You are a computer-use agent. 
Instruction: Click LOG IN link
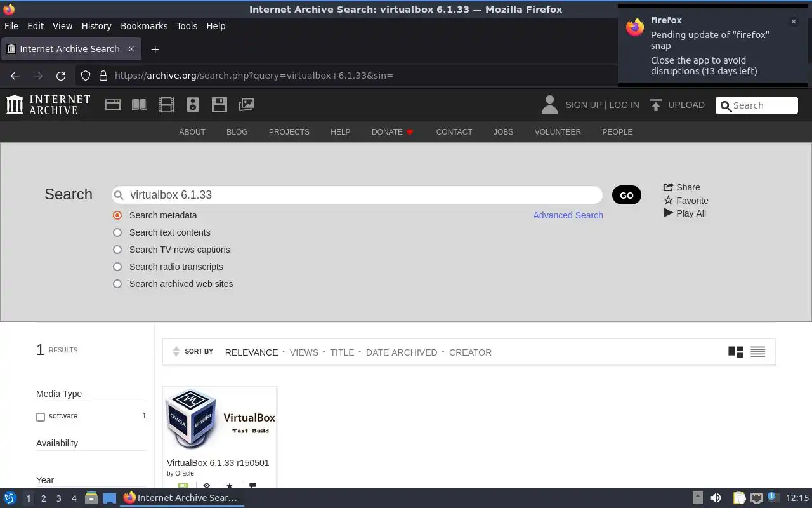point(624,105)
